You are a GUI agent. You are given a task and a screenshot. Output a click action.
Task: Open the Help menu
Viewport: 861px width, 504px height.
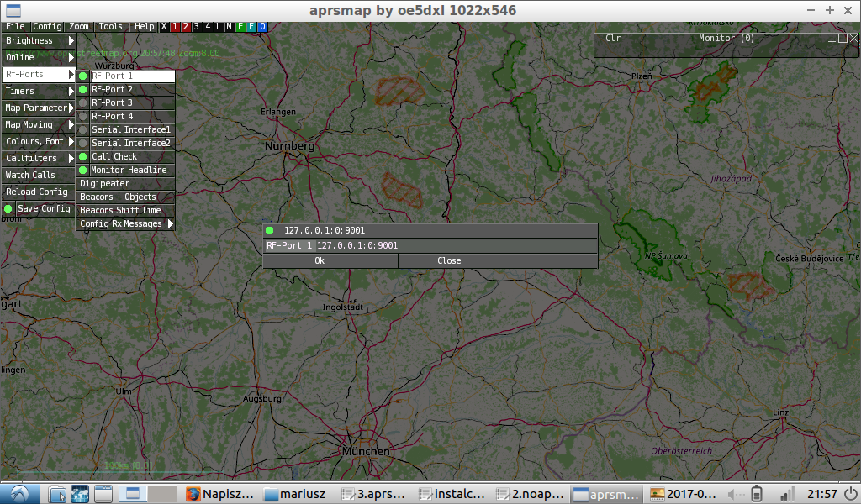144,26
